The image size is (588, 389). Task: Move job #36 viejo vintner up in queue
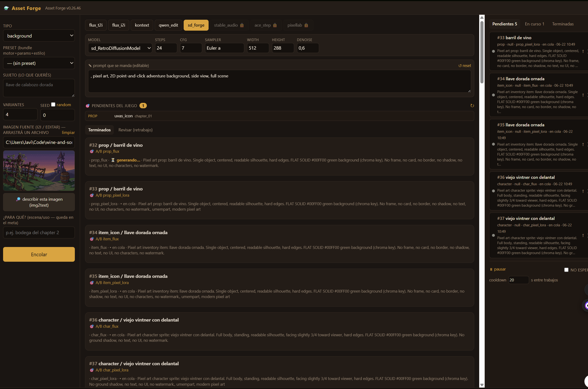pyautogui.click(x=583, y=191)
